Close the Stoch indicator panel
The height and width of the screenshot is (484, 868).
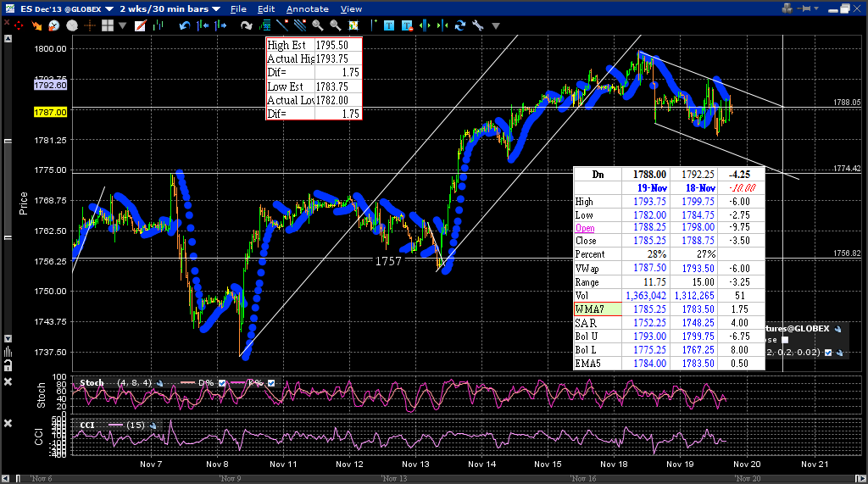pyautogui.click(x=8, y=381)
